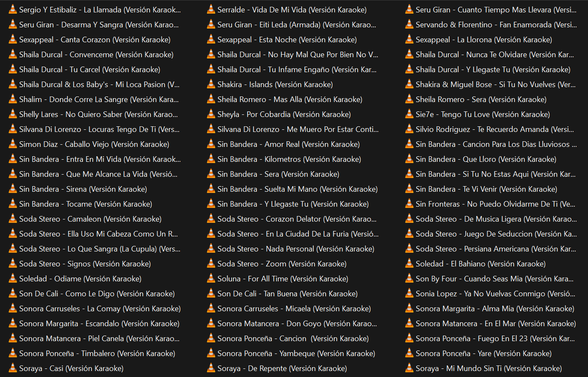This screenshot has height=377, width=588.
Task: Select Sergio Y Estibaliz - La Llamada file
Action: click(100, 10)
